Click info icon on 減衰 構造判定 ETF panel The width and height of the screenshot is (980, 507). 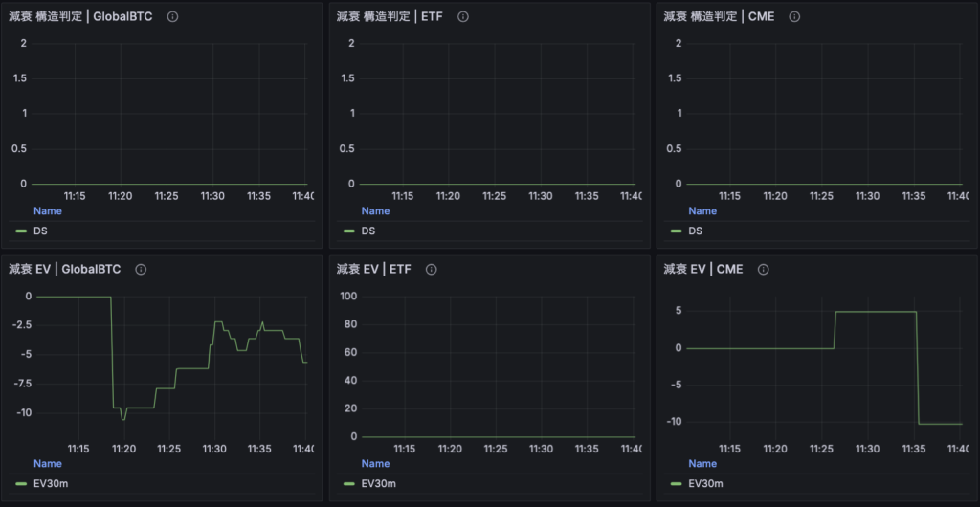463,17
